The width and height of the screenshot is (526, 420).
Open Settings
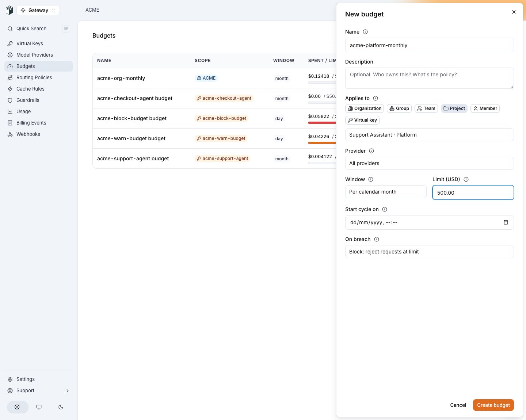tap(39, 379)
